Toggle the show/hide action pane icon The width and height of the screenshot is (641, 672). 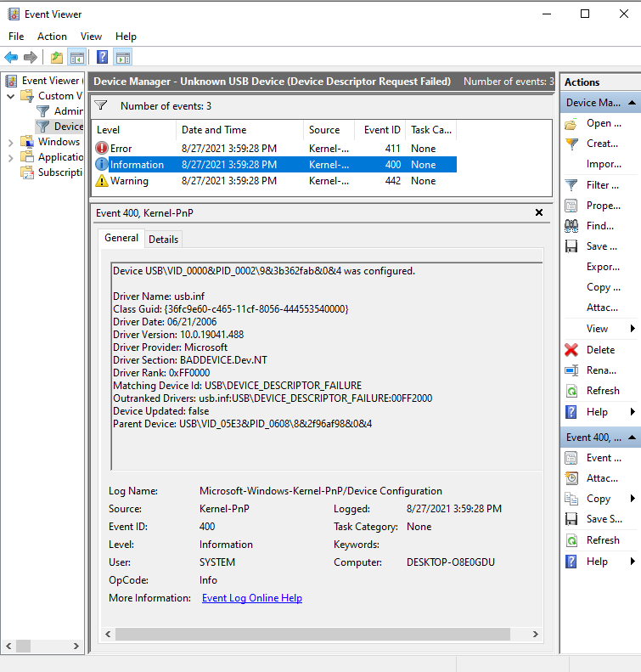coord(123,57)
